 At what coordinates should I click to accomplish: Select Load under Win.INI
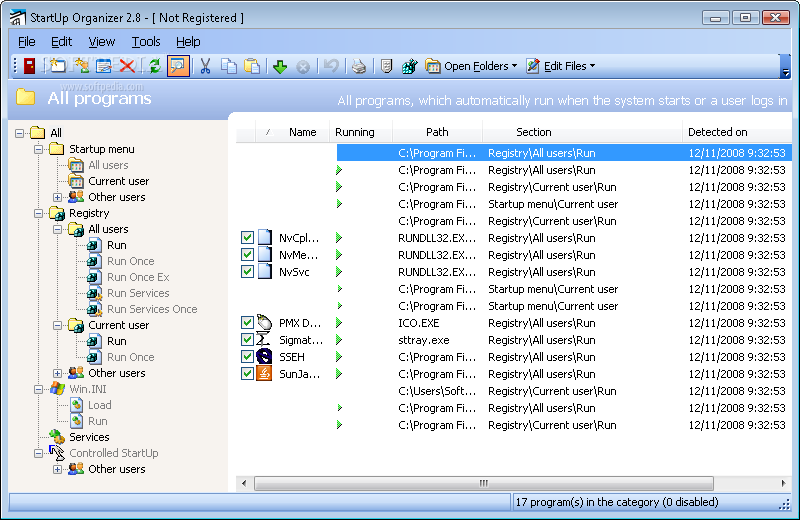coord(99,405)
